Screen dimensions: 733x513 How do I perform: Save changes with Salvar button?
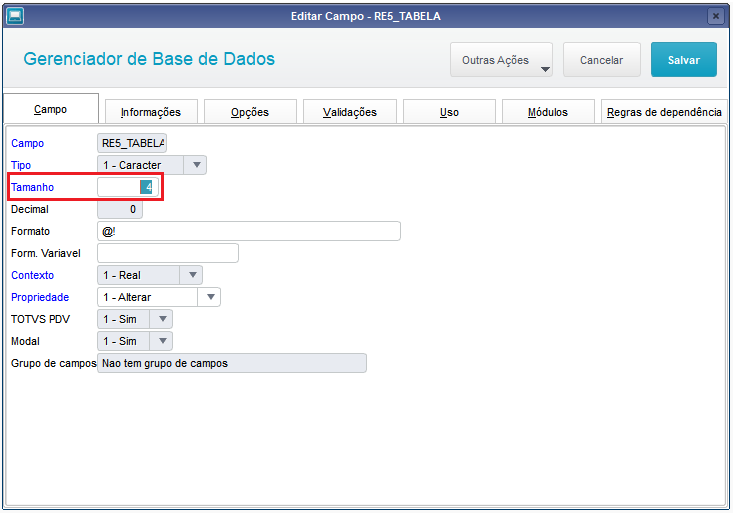pyautogui.click(x=683, y=60)
